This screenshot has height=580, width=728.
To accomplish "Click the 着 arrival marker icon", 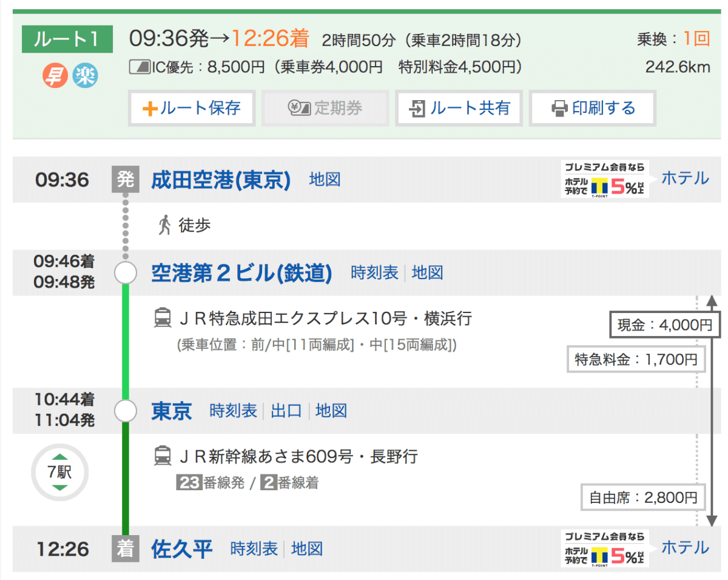I will click(x=126, y=549).
